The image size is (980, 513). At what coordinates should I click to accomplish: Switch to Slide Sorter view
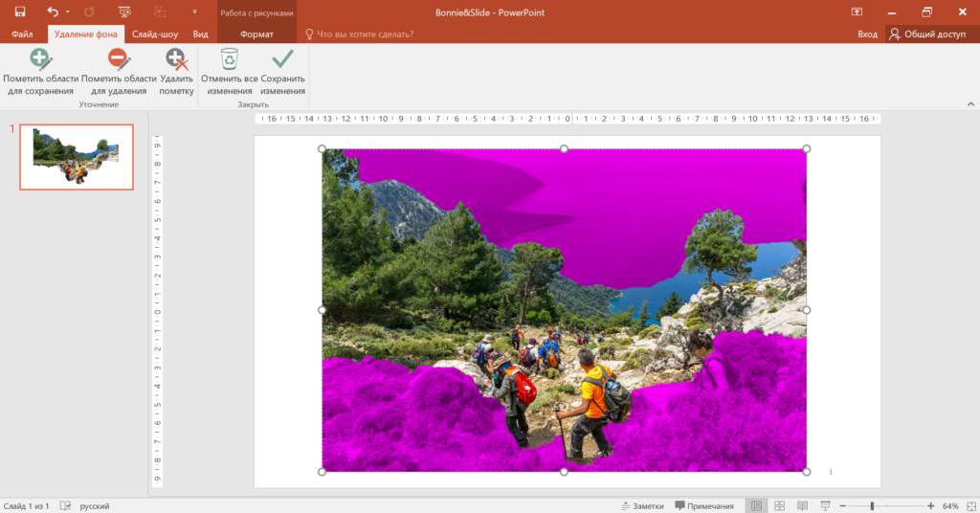point(779,506)
